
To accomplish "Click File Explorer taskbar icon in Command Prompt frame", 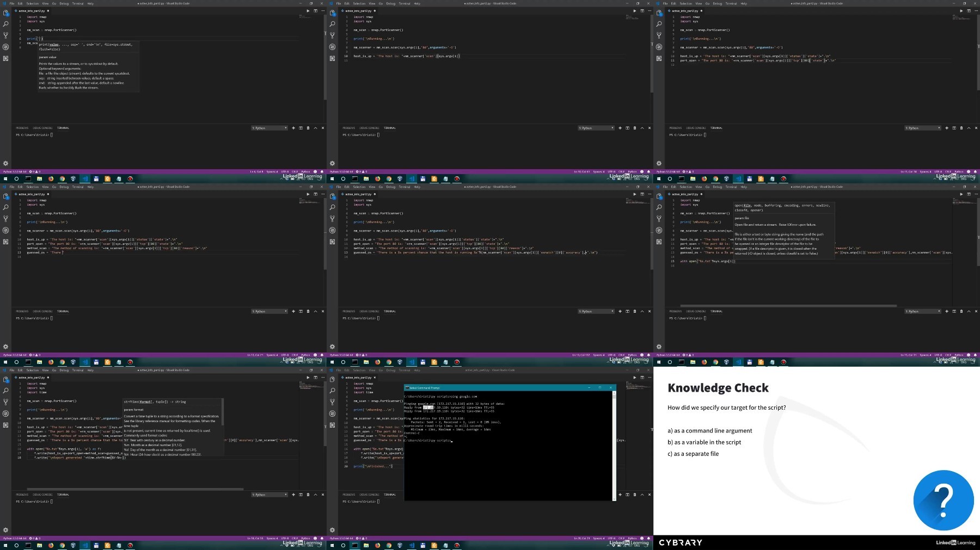I will coord(366,545).
